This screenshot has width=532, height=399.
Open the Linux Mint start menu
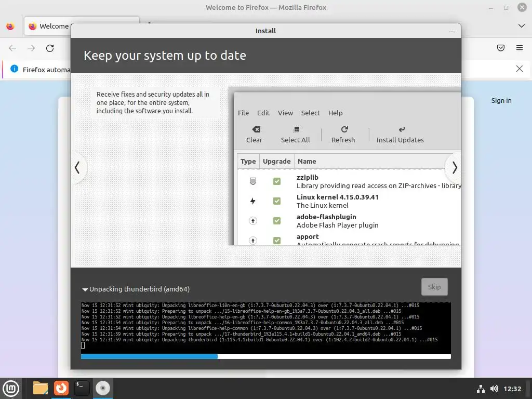tap(11, 389)
